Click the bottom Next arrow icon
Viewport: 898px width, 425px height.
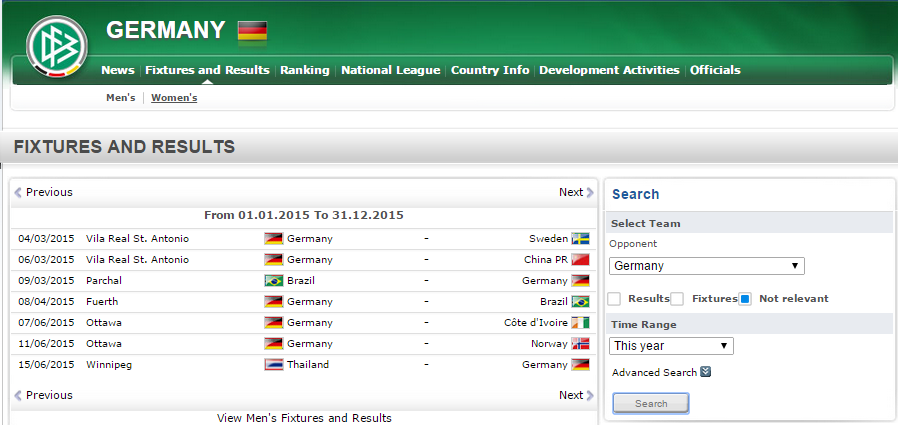click(590, 395)
